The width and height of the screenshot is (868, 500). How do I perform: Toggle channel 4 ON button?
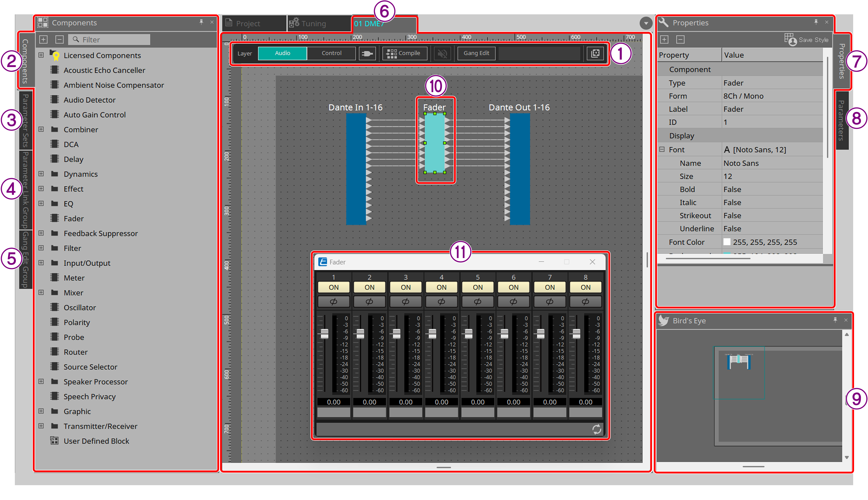442,287
